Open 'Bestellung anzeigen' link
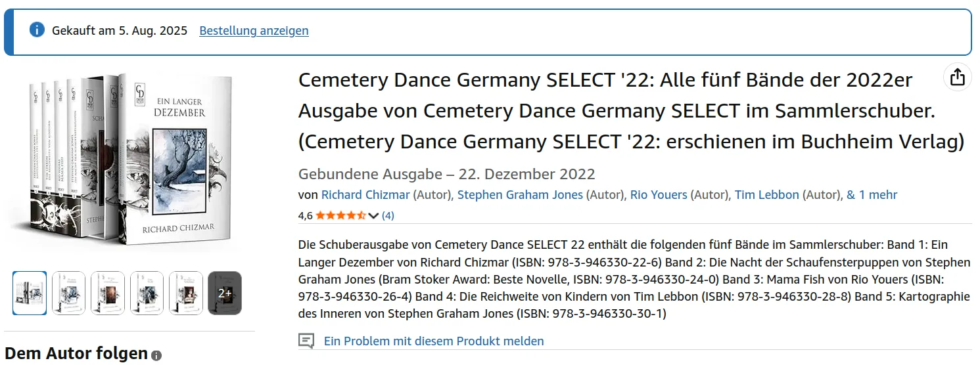This screenshot has width=980, height=365. pyautogui.click(x=254, y=30)
